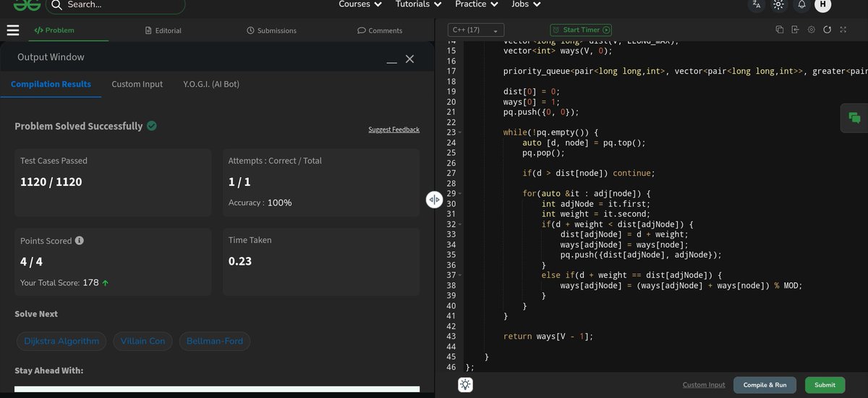Click the Suggest Feedback link

click(393, 130)
